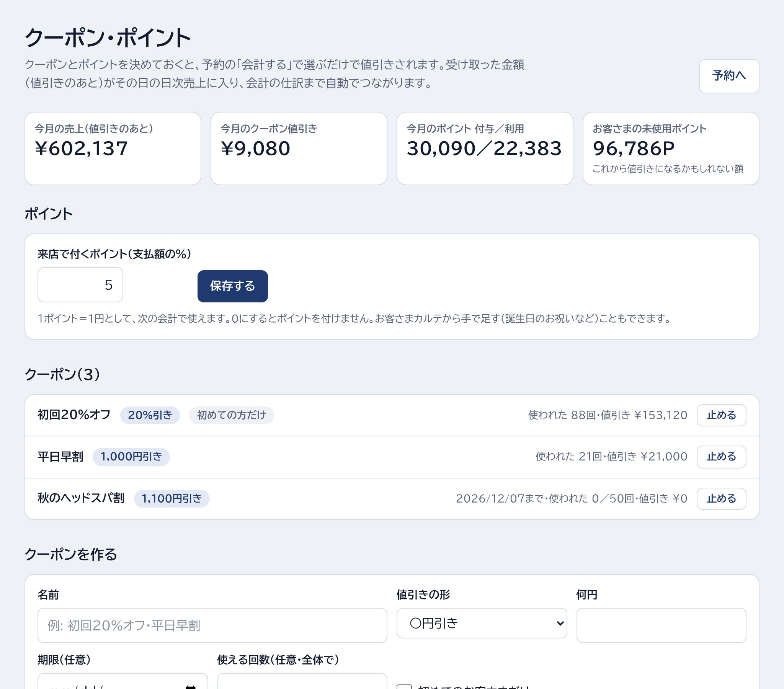Select the 1,100円引き badge

click(171, 498)
